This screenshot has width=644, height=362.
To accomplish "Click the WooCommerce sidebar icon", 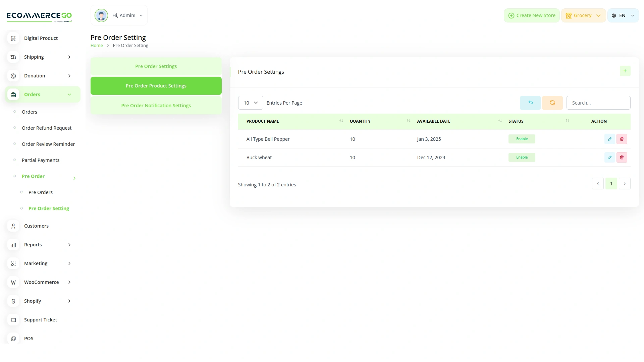I will point(13,282).
